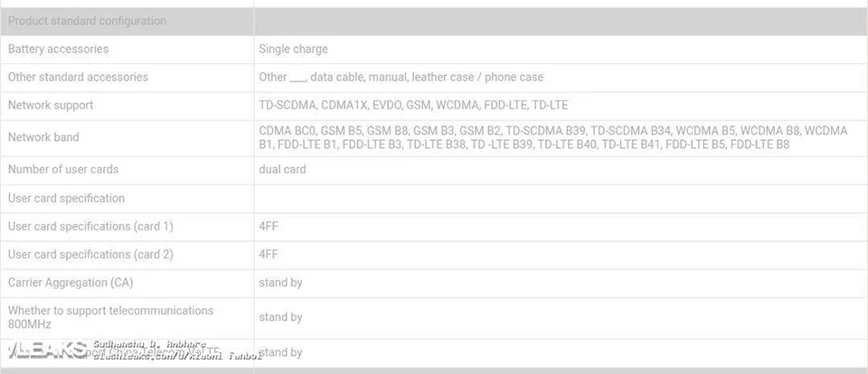The image size is (868, 374).
Task: Click the dual card value
Action: click(x=282, y=169)
